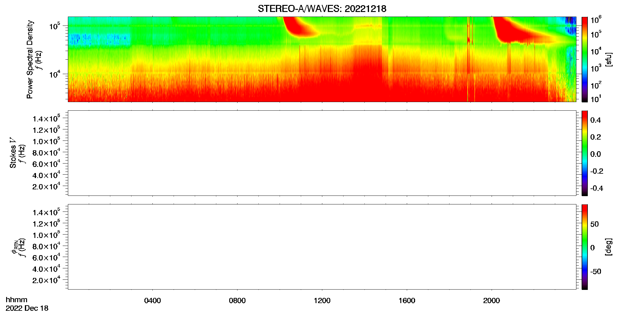Click the Stokes V axis label

pos(13,153)
